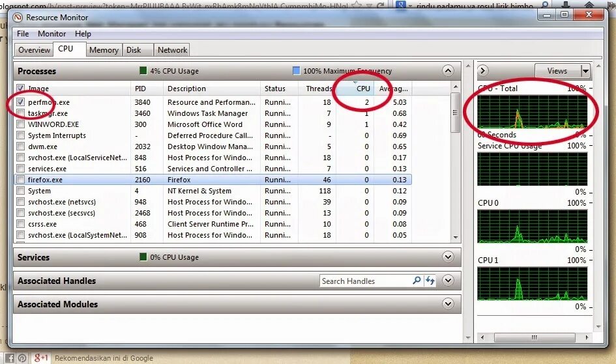Viewport: 616px width, 364px height.
Task: Open the Help menu
Action: coord(83,34)
